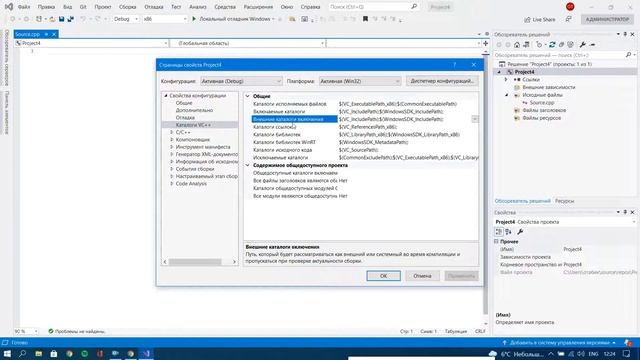Screen dimensions: 640x360
Task: Open the Платформа dropdown in the dialog
Action: (x=360, y=81)
